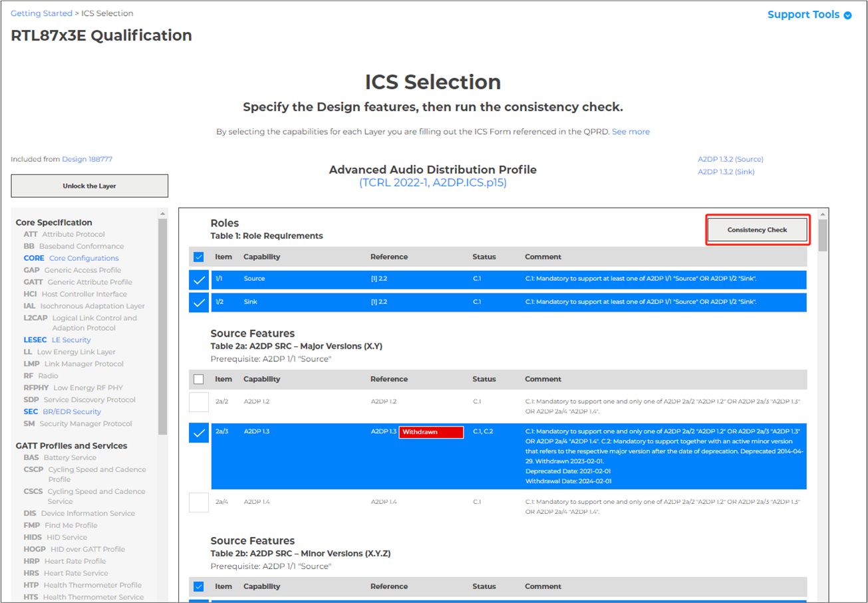The height and width of the screenshot is (603, 868).
Task: Click GATT Profiles and Services heading
Action: (x=71, y=446)
